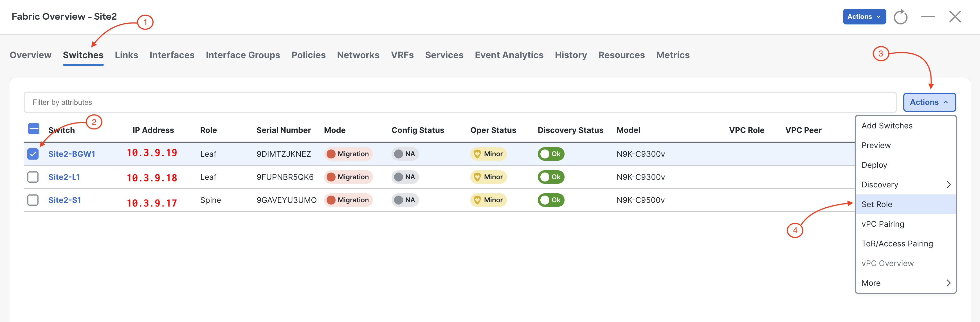This screenshot has height=322, width=980.
Task: Click Migration mode badge for Site2-S1
Action: coord(348,200)
